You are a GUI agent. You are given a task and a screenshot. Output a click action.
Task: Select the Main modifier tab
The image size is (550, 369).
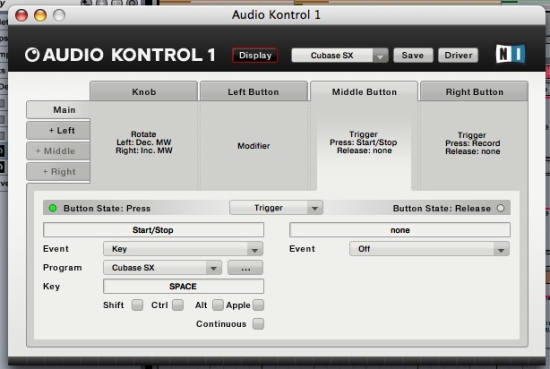pyautogui.click(x=59, y=110)
